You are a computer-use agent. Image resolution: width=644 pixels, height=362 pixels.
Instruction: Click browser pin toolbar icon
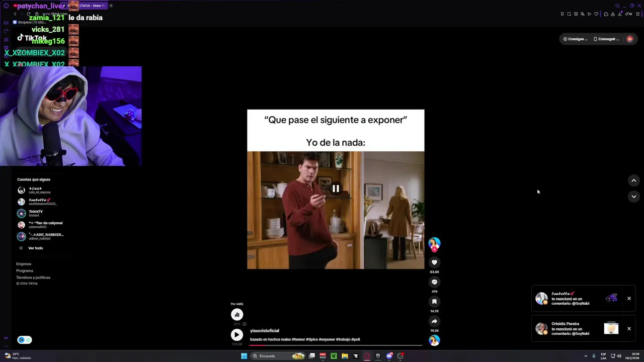pyautogui.click(x=562, y=14)
